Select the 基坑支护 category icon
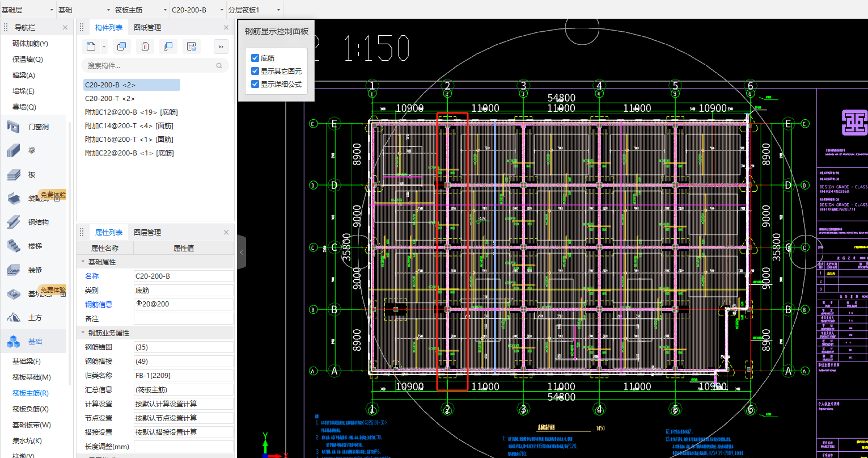Image resolution: width=868 pixels, height=458 pixels. 14,293
